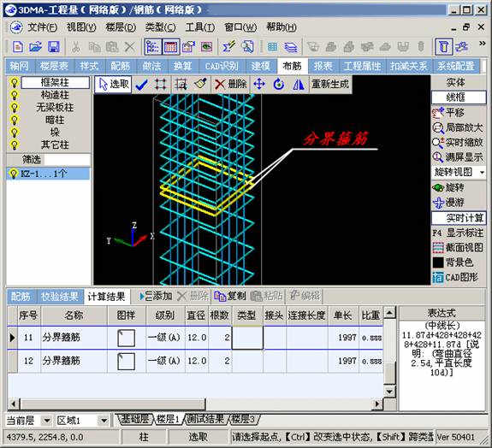Click the sigma calculate toolbar icon
Screen dimensions: 492x448
point(228,47)
